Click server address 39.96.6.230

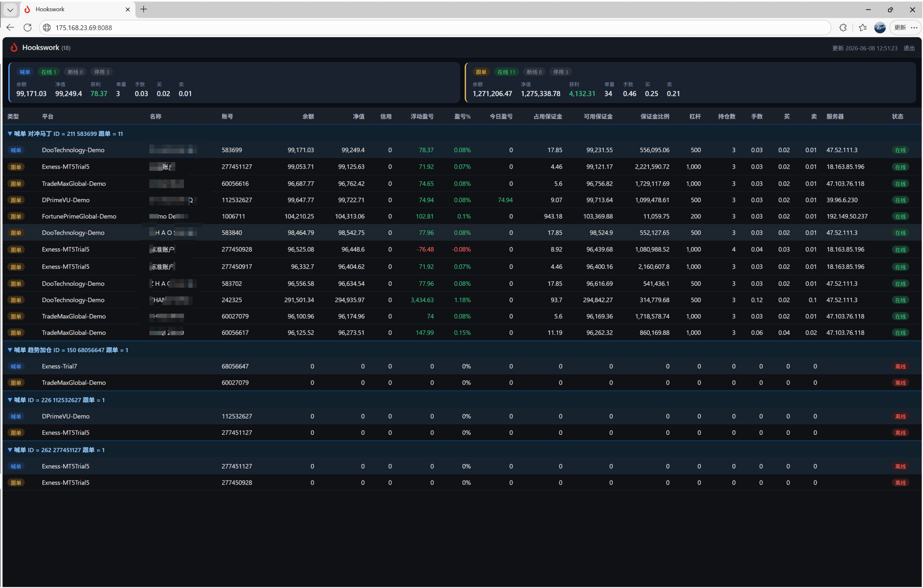tap(842, 200)
